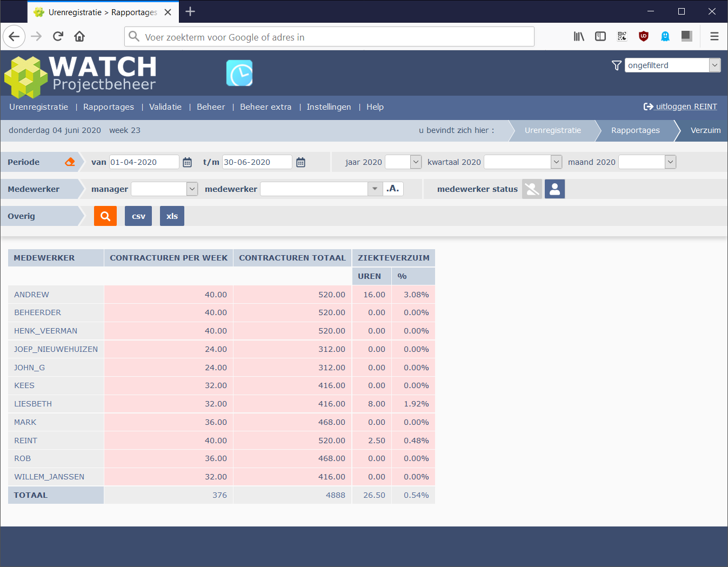Export the report as xls
The height and width of the screenshot is (567, 728).
(172, 216)
